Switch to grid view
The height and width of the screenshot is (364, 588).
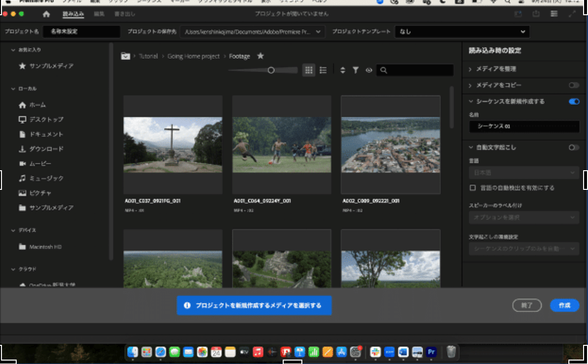(x=309, y=70)
